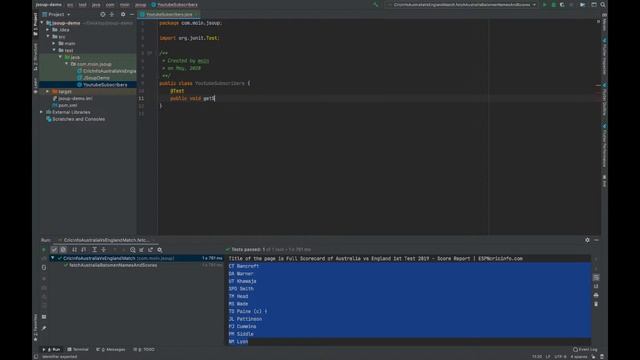Viewport: 640px width, 360px height.
Task: Toggle Show Ignored tests button
Action: point(63,250)
